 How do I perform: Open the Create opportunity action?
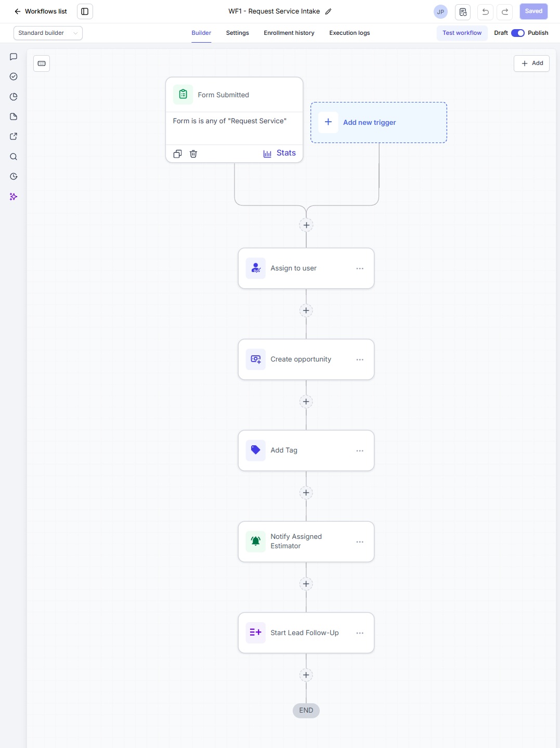point(306,359)
